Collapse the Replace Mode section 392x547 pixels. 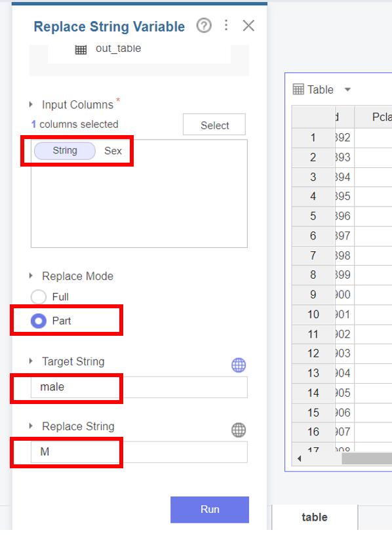(x=31, y=276)
